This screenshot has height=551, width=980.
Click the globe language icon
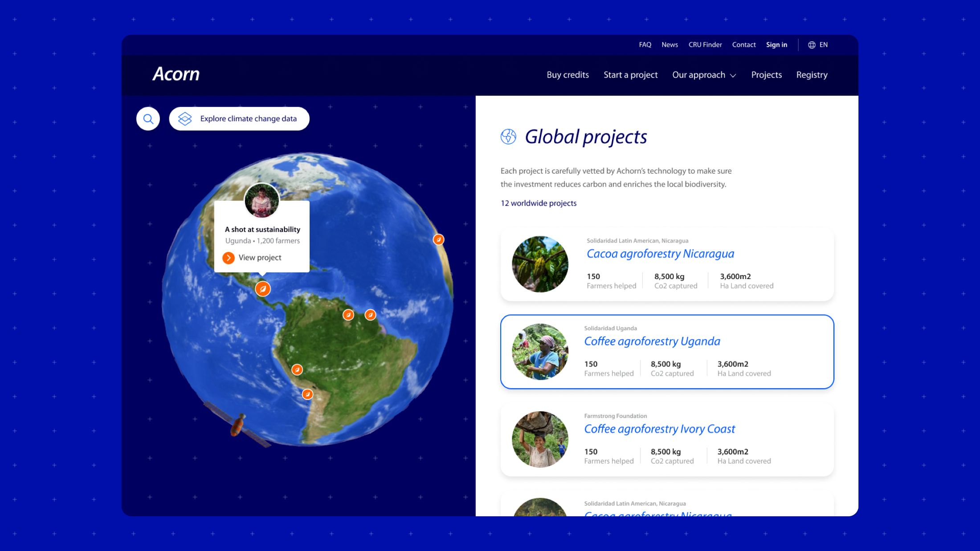pyautogui.click(x=812, y=45)
